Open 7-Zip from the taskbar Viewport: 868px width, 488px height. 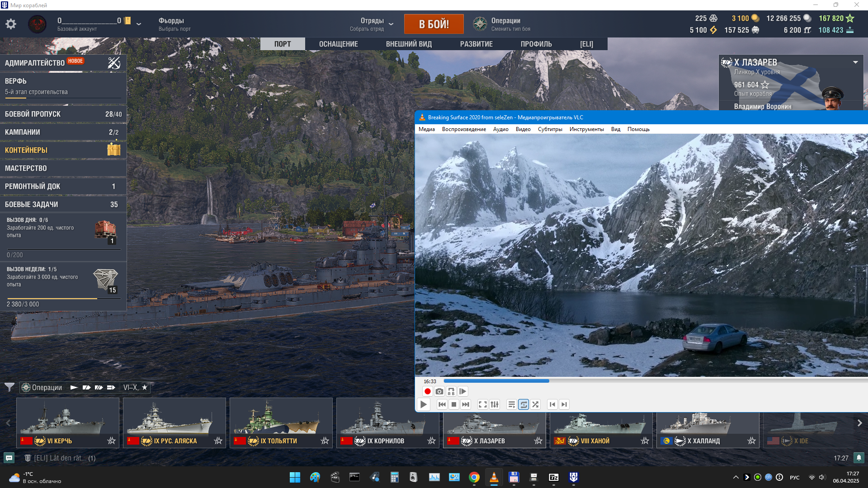(553, 477)
